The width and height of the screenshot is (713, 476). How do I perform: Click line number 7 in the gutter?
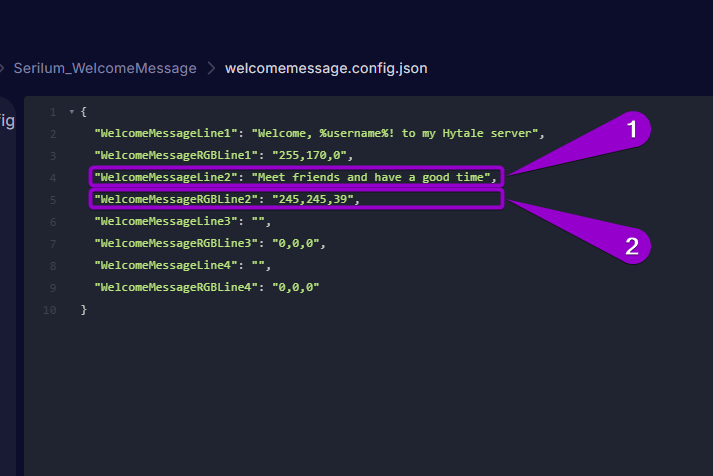[x=53, y=244]
